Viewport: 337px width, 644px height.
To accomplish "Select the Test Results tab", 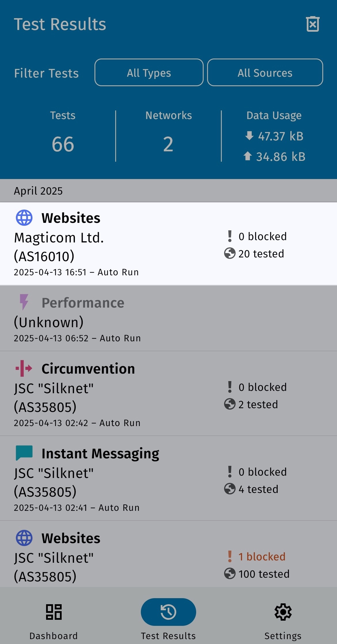I will click(x=168, y=619).
